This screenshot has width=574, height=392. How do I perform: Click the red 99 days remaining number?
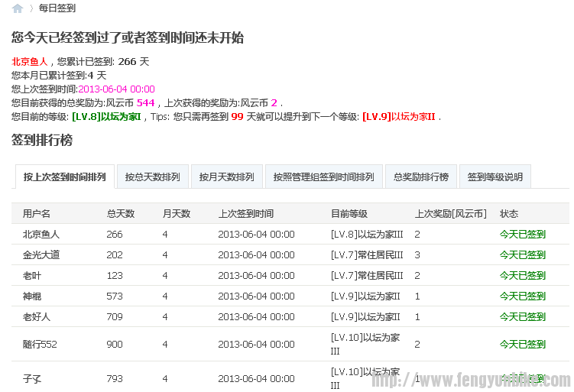click(237, 117)
